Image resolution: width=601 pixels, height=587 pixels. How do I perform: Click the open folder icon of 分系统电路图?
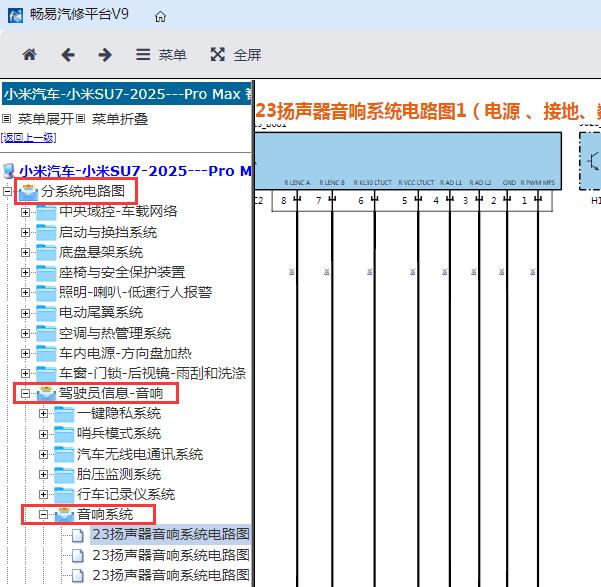(28, 191)
